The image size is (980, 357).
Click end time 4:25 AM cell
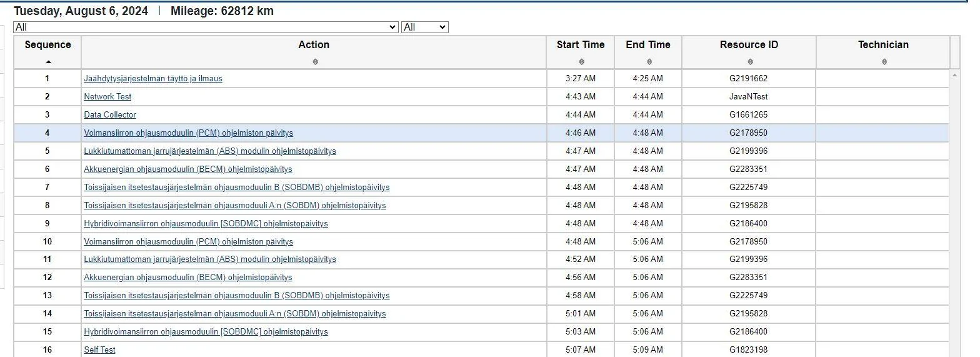coord(648,79)
